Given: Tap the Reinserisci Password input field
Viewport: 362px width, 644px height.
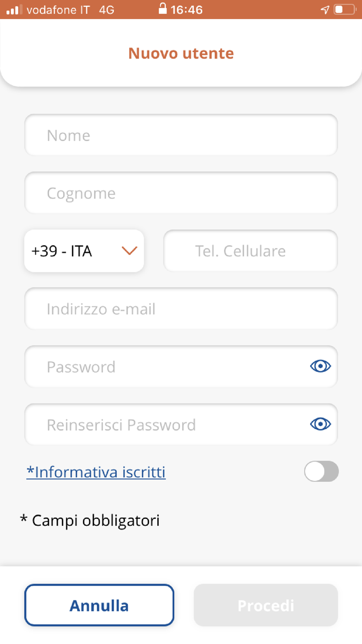Looking at the screenshot, I should (165, 425).
